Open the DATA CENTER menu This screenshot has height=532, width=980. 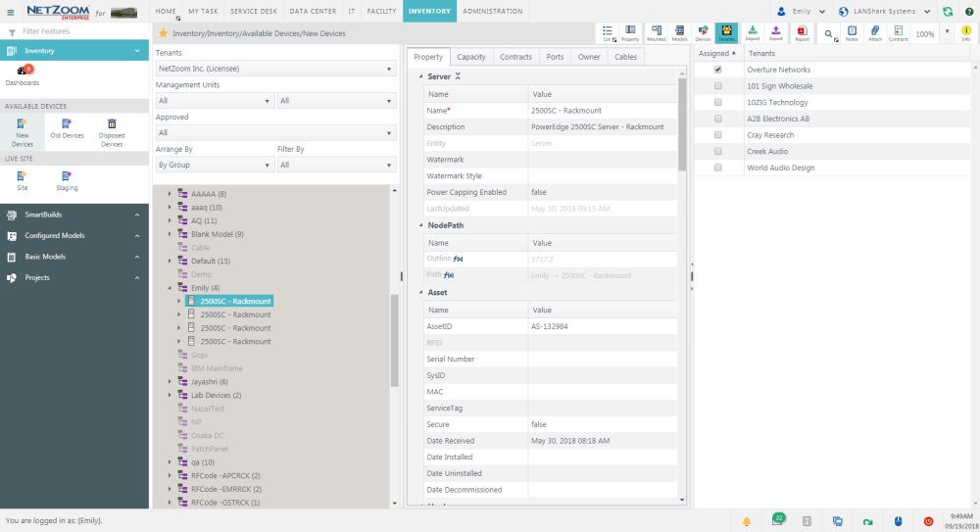point(313,11)
